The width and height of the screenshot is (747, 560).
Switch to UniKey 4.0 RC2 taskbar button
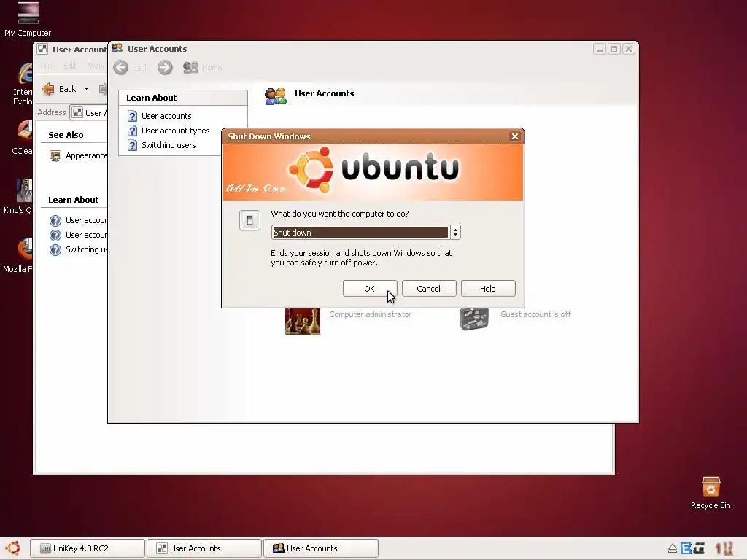88,548
